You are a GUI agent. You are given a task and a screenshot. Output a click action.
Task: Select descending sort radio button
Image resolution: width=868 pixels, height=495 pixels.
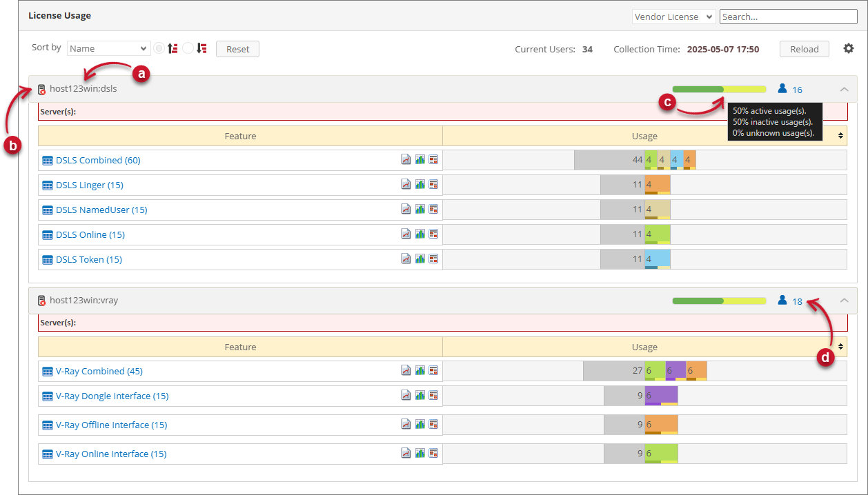point(188,48)
